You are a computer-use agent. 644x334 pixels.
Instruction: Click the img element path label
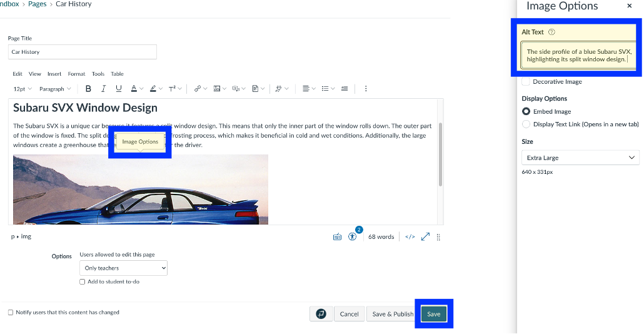26,236
